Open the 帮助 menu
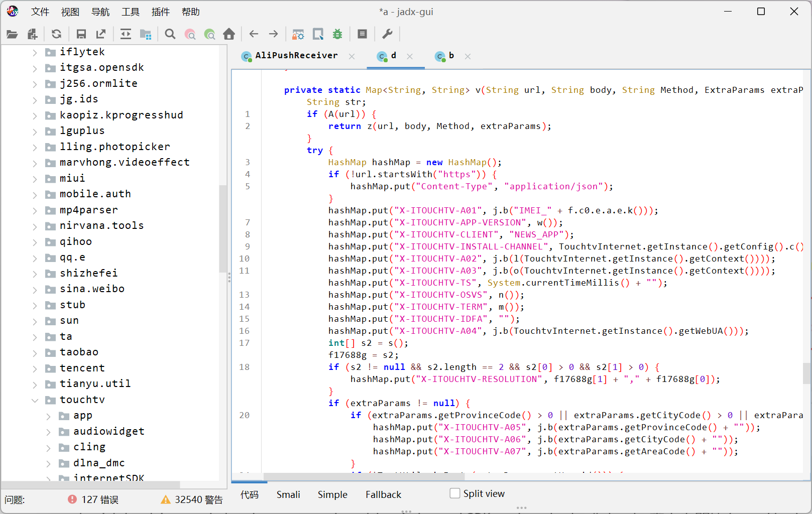 click(191, 12)
